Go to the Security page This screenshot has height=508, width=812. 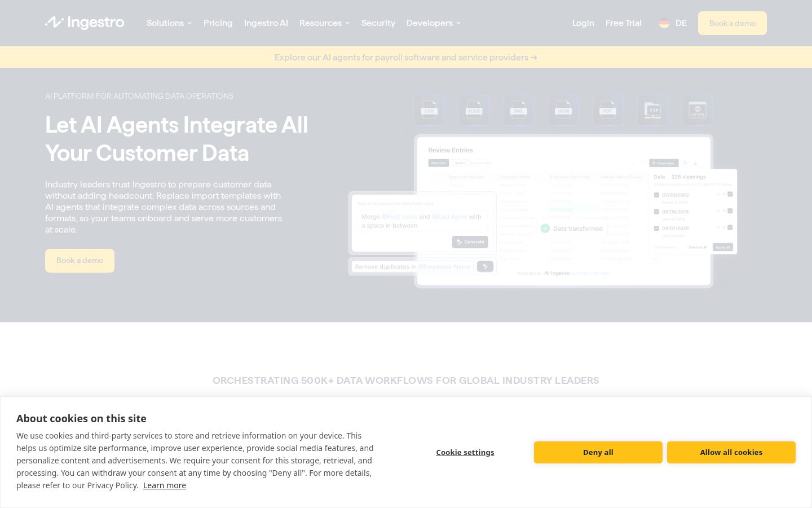[x=378, y=23]
